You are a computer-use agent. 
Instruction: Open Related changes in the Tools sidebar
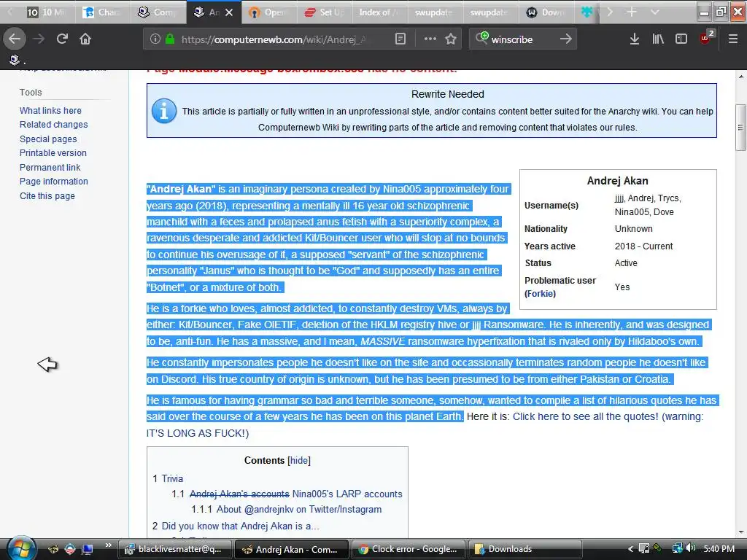[x=54, y=124]
